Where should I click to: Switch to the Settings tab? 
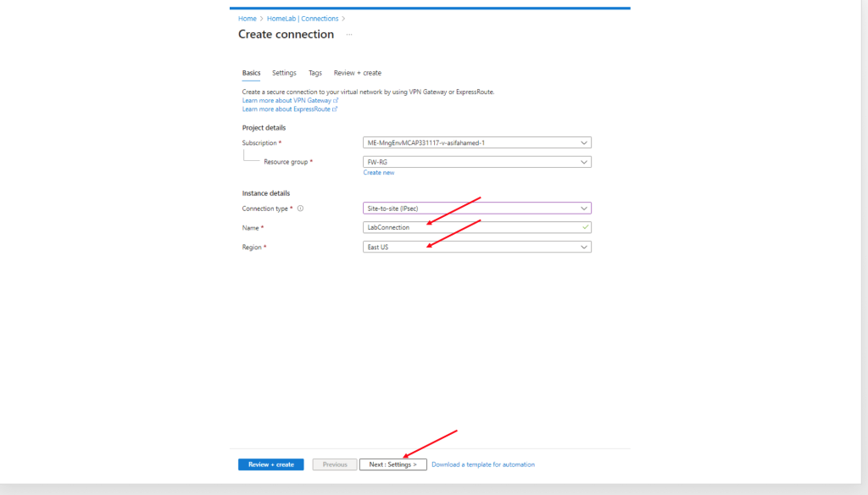284,73
